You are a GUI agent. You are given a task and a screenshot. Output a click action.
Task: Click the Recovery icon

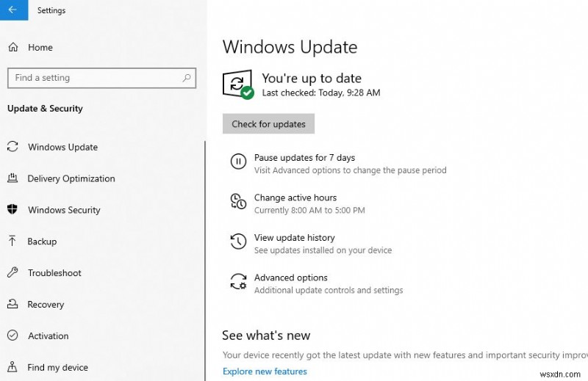pos(12,304)
